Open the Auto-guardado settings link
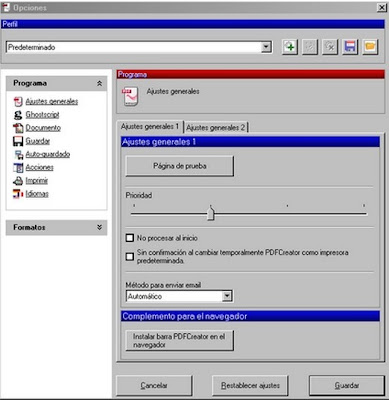 48,154
